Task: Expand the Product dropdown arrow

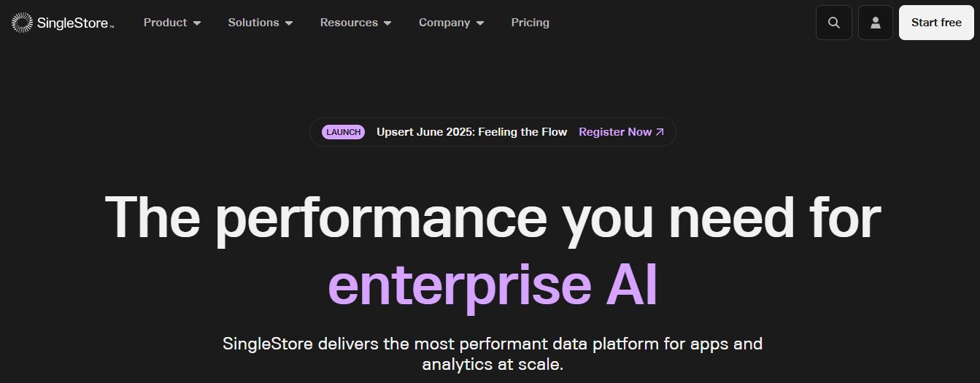Action: point(197,23)
